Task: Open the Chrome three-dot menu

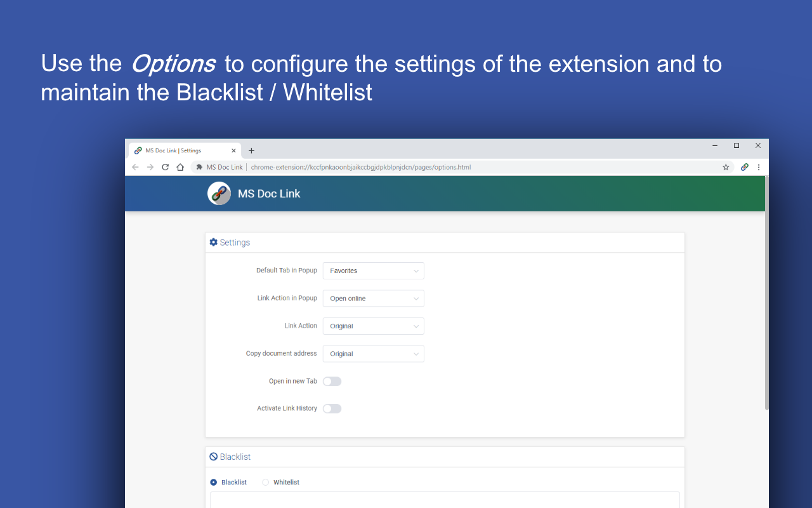Action: tap(759, 167)
